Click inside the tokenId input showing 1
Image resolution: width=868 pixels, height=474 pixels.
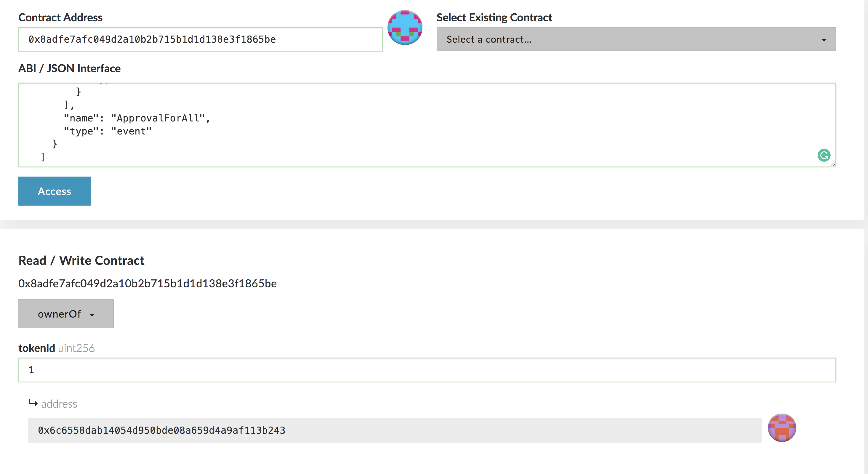click(x=427, y=370)
